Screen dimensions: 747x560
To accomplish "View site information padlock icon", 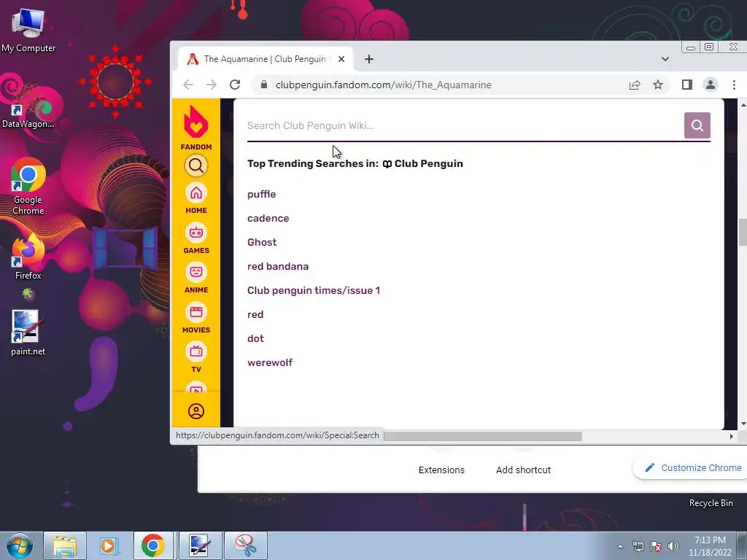I will tap(264, 85).
